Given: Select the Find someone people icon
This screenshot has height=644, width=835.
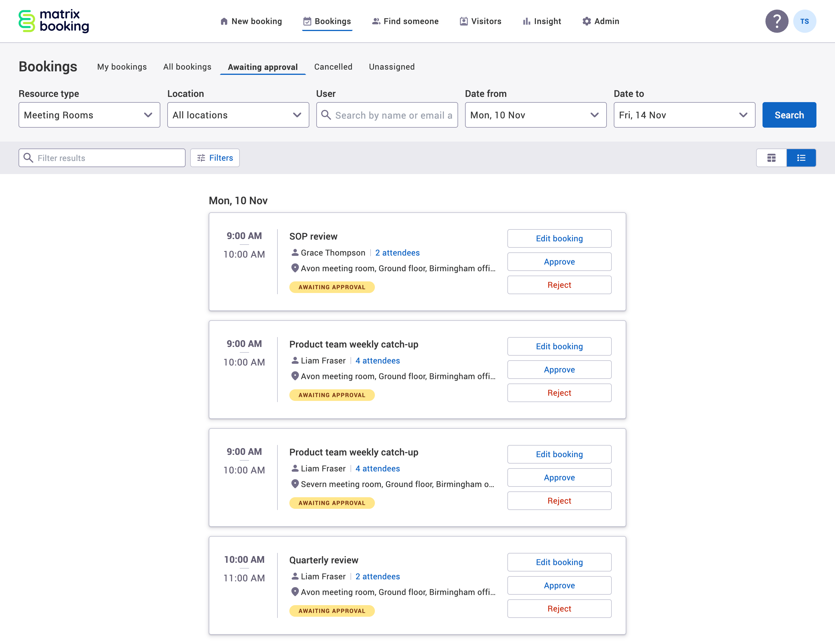Looking at the screenshot, I should click(x=376, y=21).
